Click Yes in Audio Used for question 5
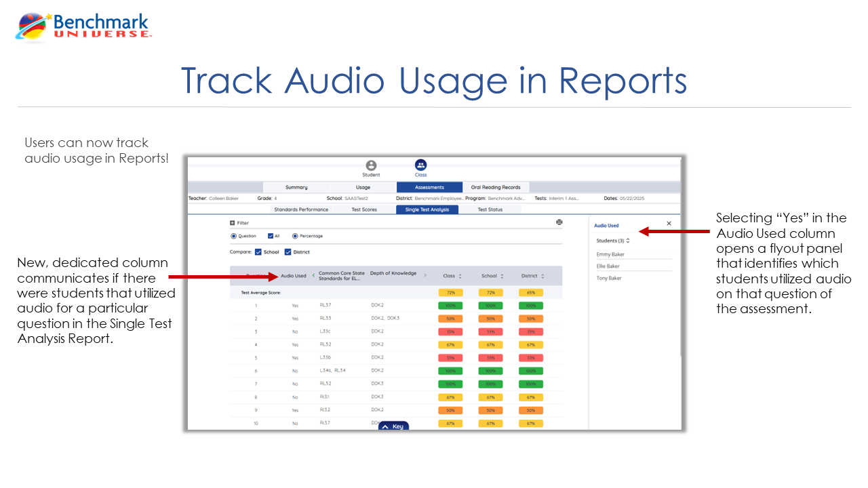This screenshot has width=868, height=488. click(295, 358)
